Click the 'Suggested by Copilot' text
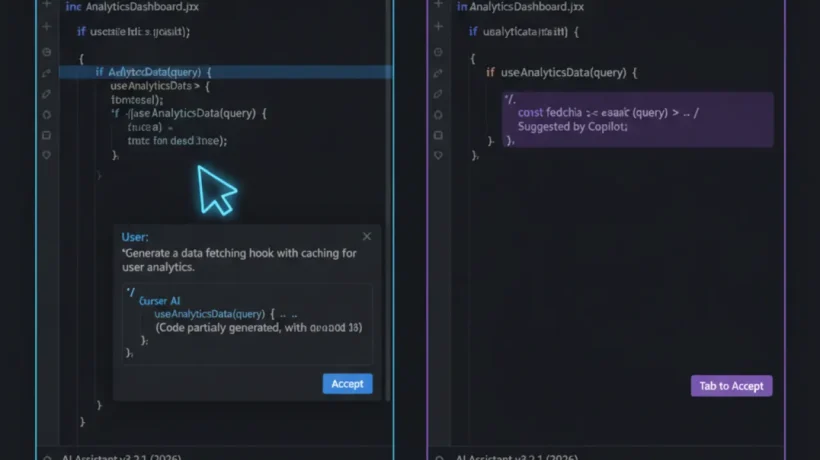This screenshot has height=460, width=820. (573, 126)
